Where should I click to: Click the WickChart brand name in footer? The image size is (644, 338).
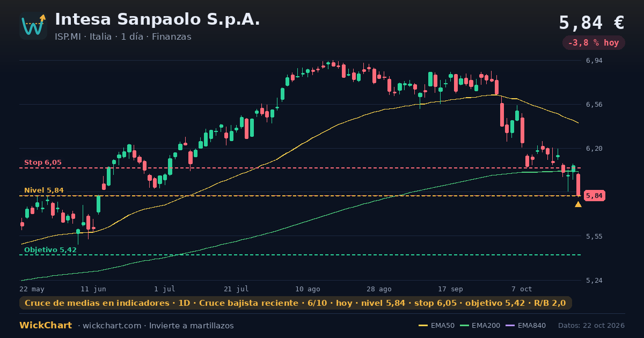[x=46, y=326]
